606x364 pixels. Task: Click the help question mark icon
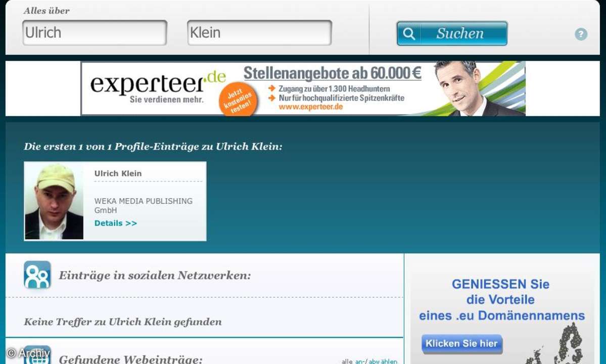[x=581, y=34]
